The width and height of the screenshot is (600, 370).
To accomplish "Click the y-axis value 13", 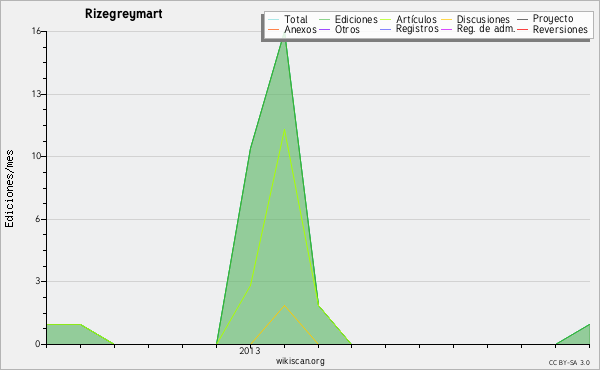I will coord(36,94).
